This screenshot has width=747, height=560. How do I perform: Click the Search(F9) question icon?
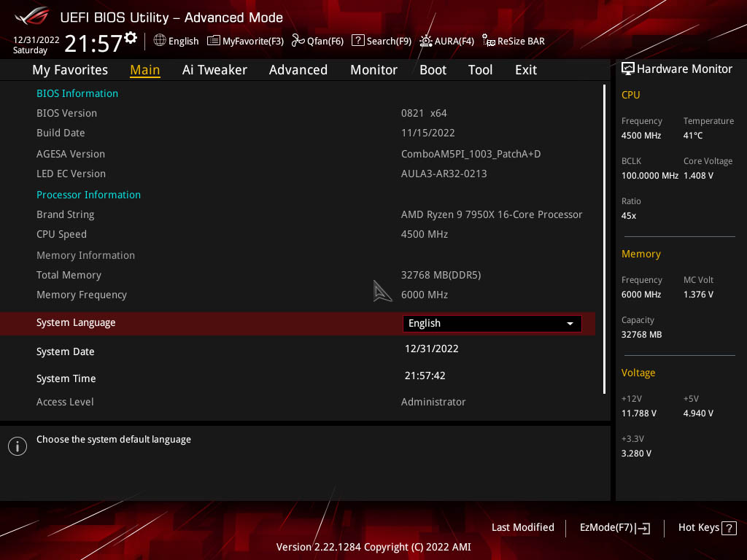coord(357,41)
